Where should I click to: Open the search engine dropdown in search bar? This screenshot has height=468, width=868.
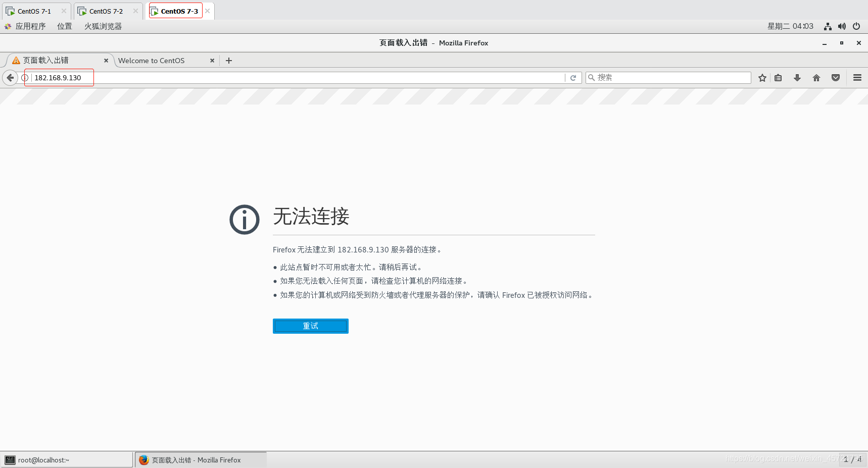pos(592,78)
